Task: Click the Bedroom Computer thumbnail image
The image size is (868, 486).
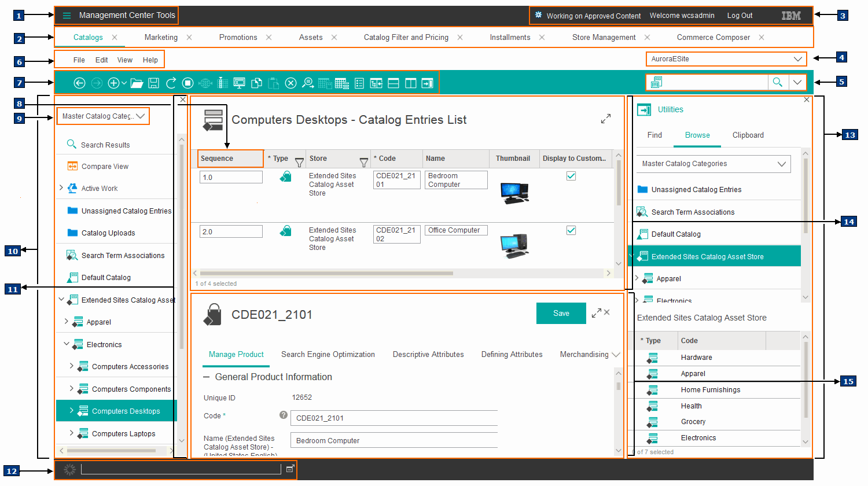Action: pos(514,193)
